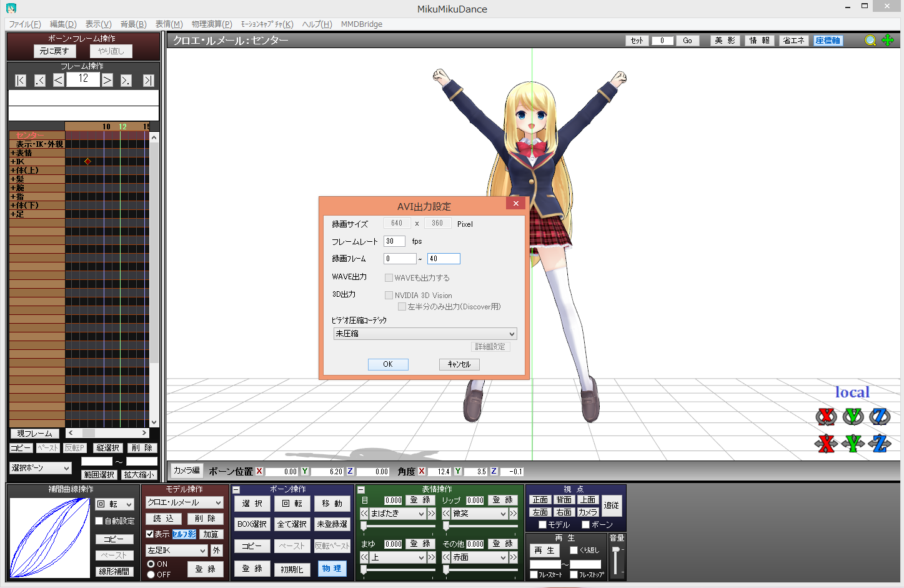
Task: Click the magnifier zoom icon in the viewport header
Action: [x=870, y=40]
